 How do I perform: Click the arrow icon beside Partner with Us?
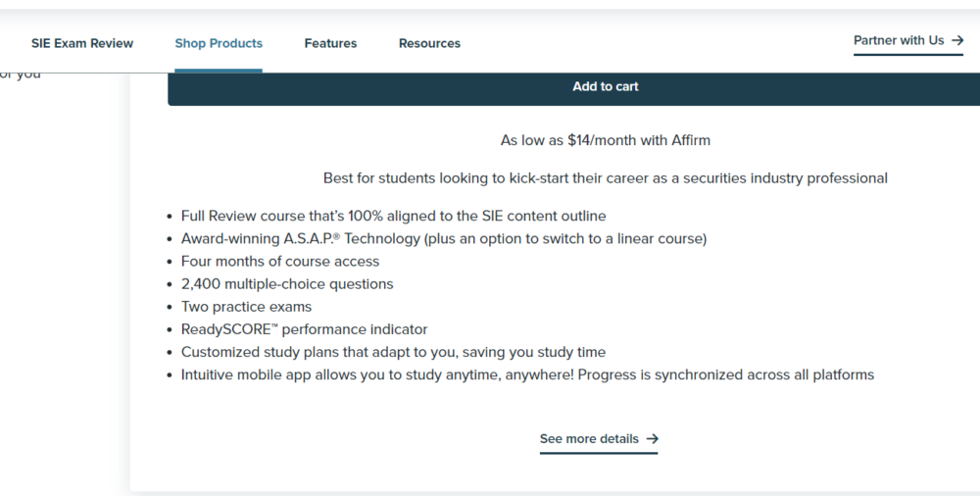pyautogui.click(x=956, y=40)
